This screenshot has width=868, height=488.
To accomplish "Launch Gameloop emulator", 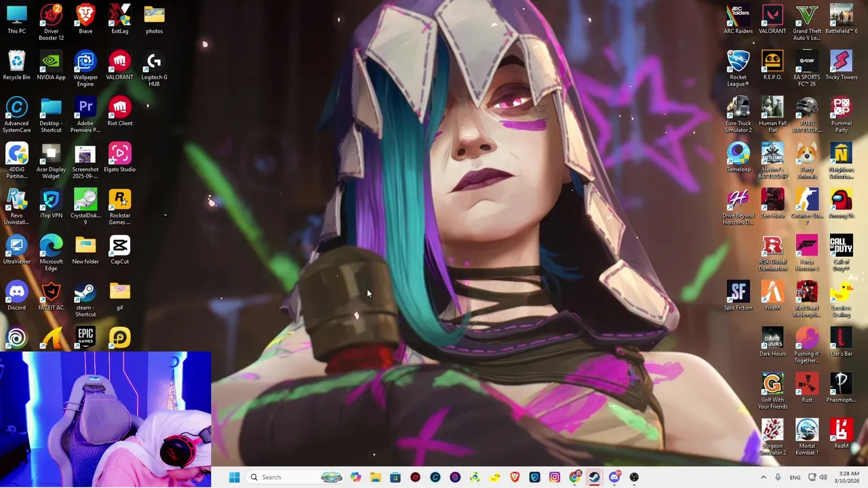I will pyautogui.click(x=738, y=158).
